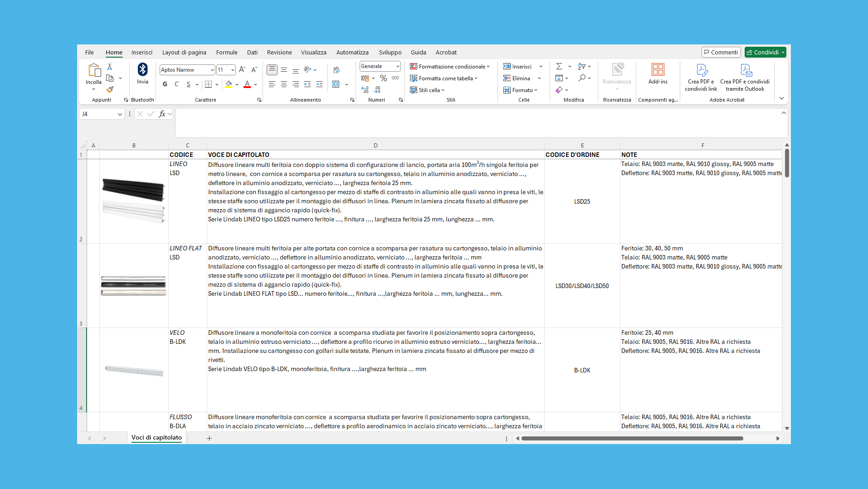
Task: Open the Acrobat tab
Action: pos(446,52)
